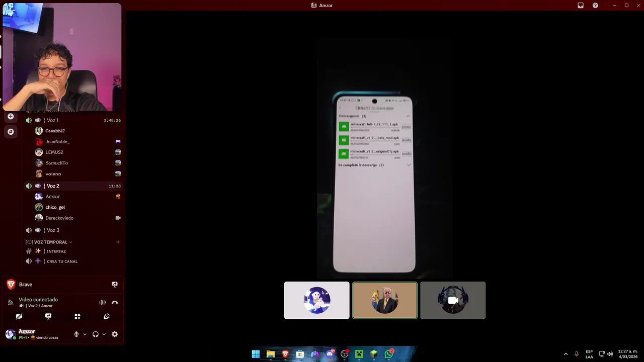Open WhatsApp from taskbar
Screen dimensions: 644x362
coord(388,354)
